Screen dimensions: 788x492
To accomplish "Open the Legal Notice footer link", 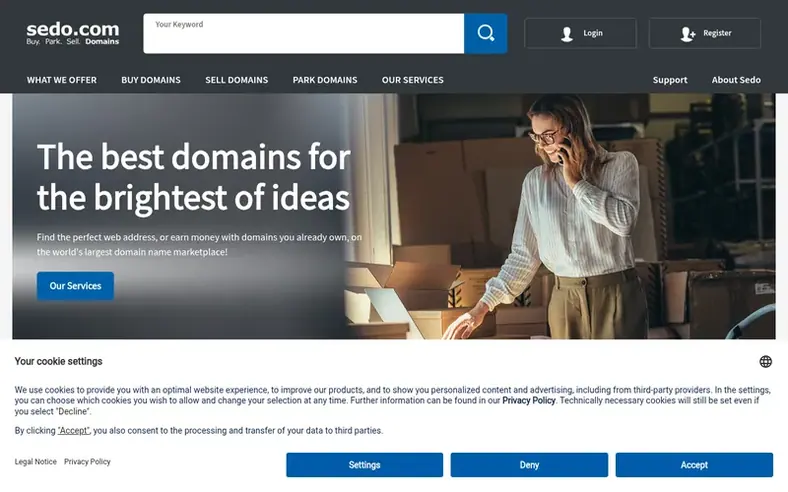I will pyautogui.click(x=36, y=462).
